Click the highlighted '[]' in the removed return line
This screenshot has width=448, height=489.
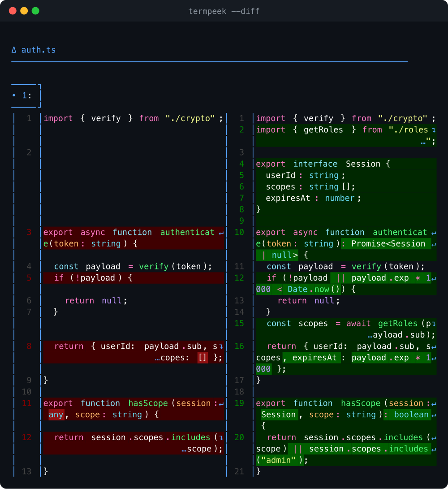[202, 358]
